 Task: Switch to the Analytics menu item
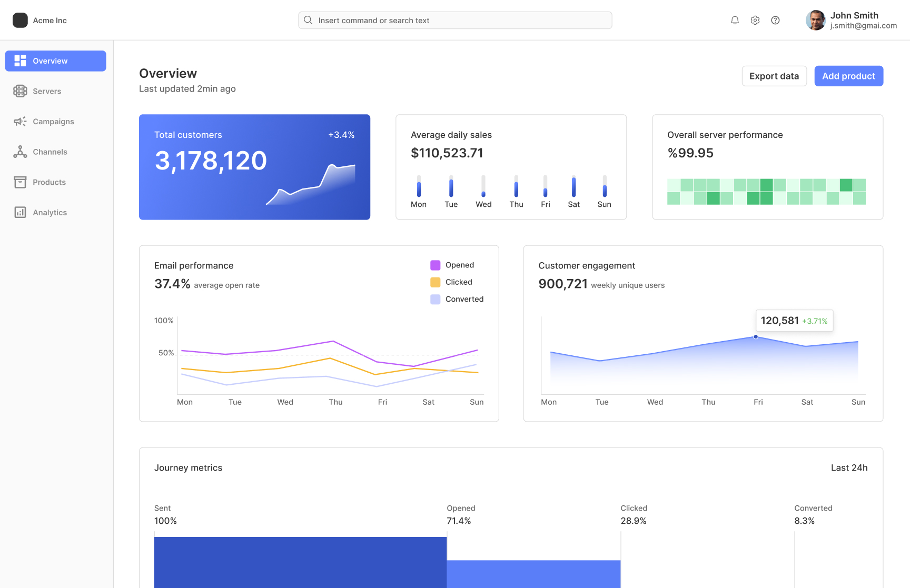click(x=55, y=212)
